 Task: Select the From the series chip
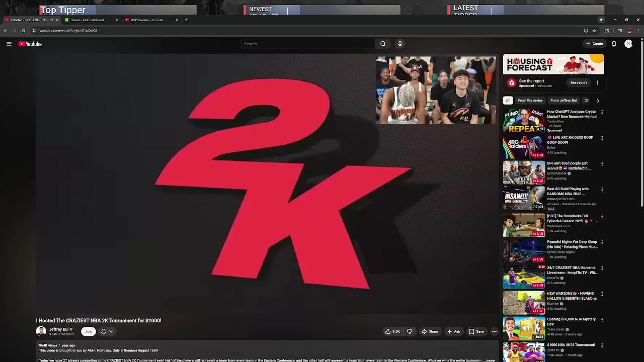(530, 100)
